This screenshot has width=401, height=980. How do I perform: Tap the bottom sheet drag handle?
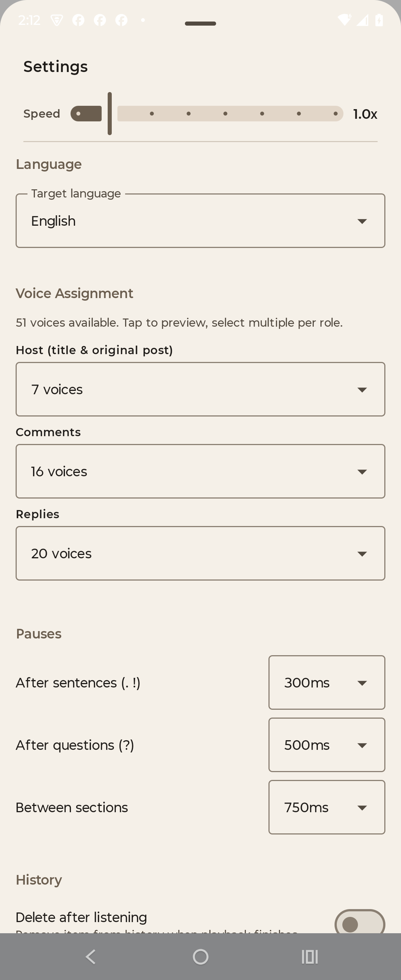(200, 24)
